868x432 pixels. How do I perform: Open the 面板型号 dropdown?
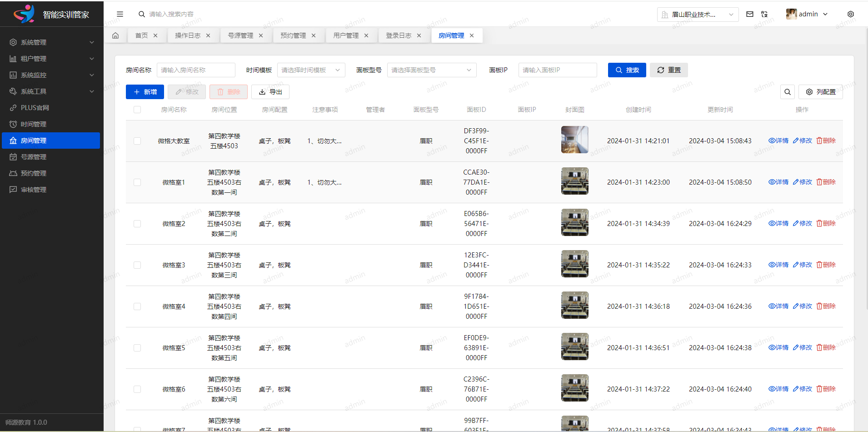432,70
